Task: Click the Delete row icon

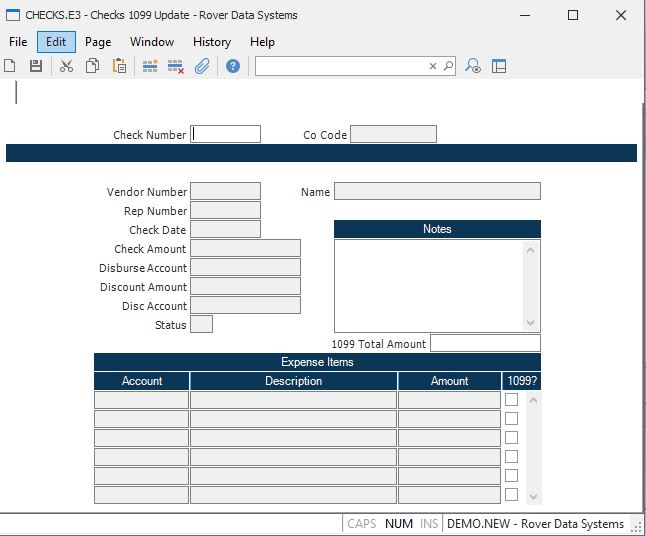Action: coord(176,66)
